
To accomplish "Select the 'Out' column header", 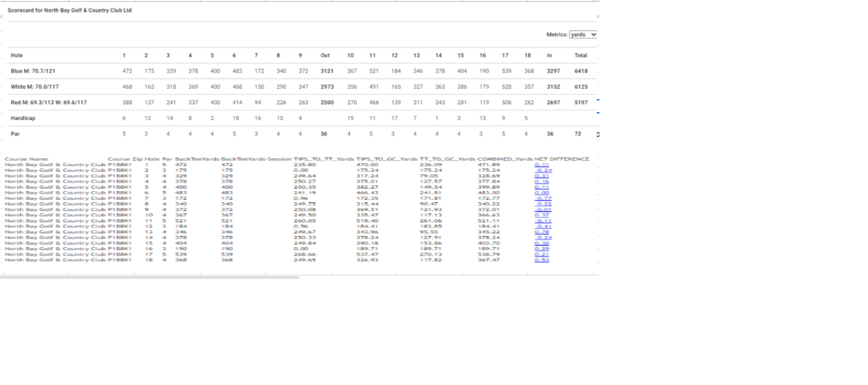I will click(325, 55).
